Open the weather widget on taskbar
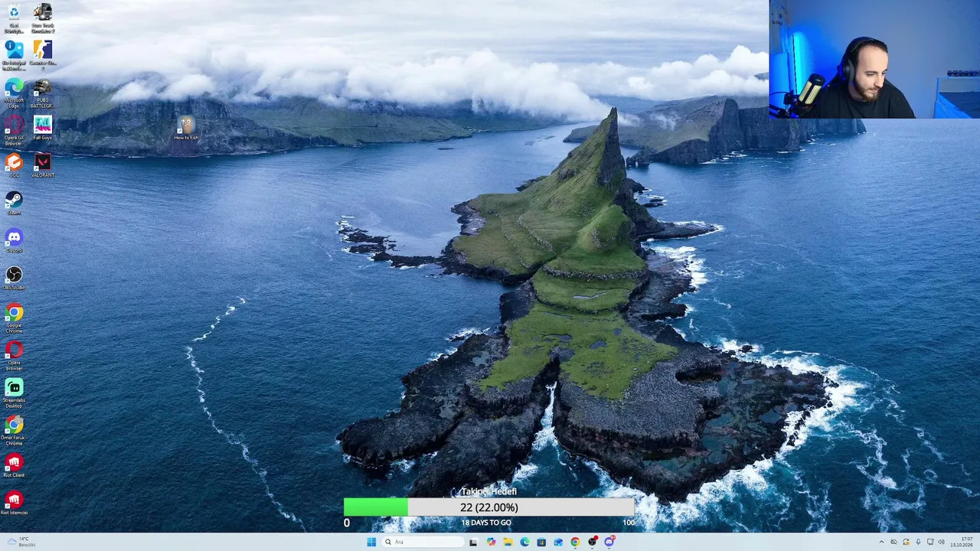Screen dimensions: 980x551 [23, 542]
